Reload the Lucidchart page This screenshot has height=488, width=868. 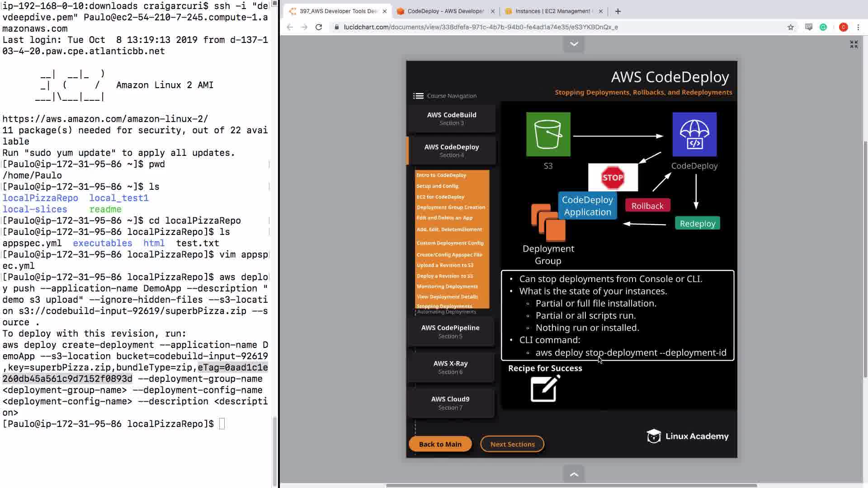319,27
